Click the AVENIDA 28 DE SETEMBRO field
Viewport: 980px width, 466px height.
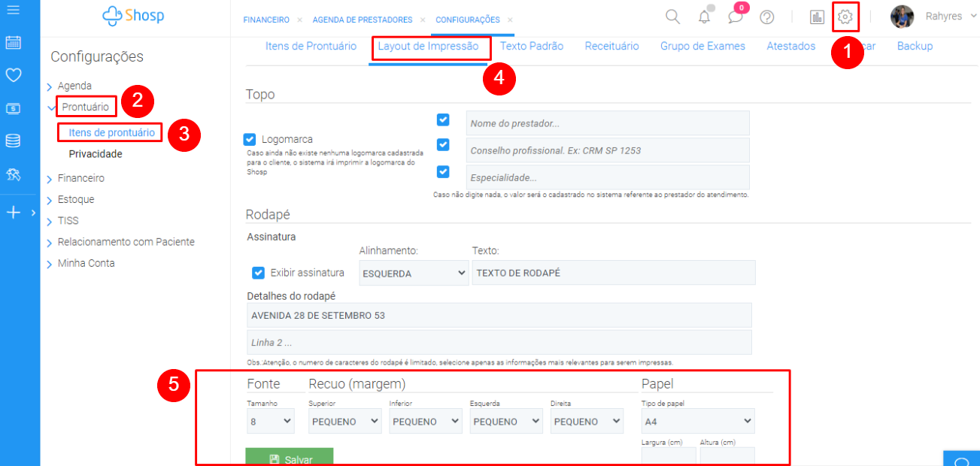pyautogui.click(x=499, y=315)
